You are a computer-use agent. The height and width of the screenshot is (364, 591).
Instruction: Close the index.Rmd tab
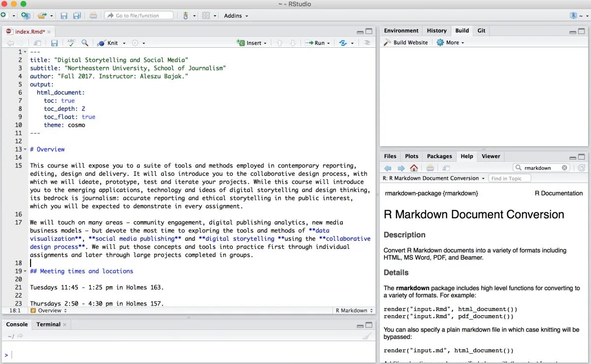coord(49,32)
